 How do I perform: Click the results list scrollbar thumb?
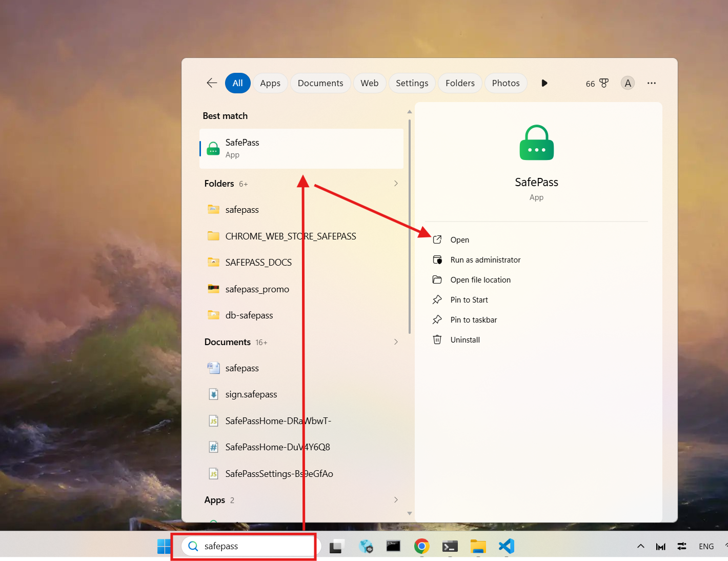click(x=410, y=226)
